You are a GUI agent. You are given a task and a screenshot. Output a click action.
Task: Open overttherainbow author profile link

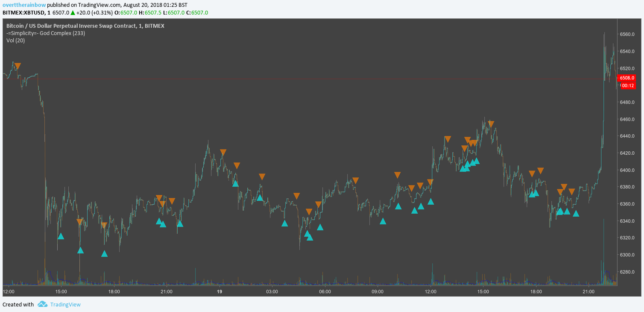click(x=24, y=5)
